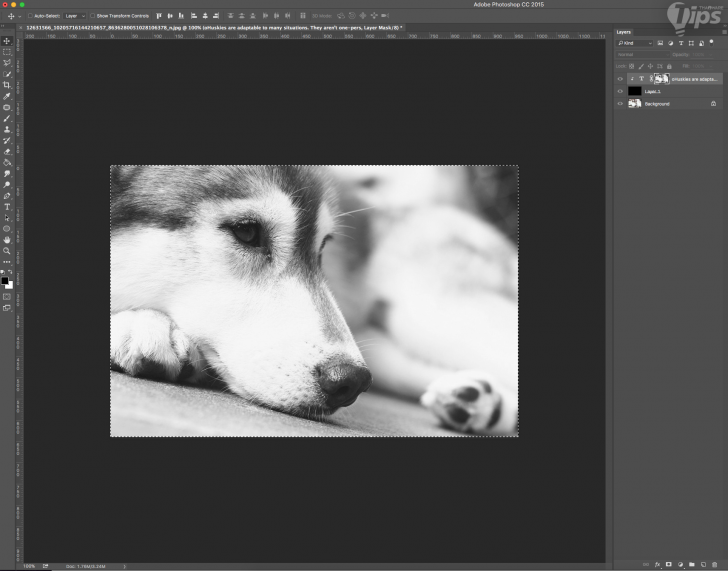Select the Paint Bucket tool
Screen dimensions: 728x571
[x=6, y=162]
